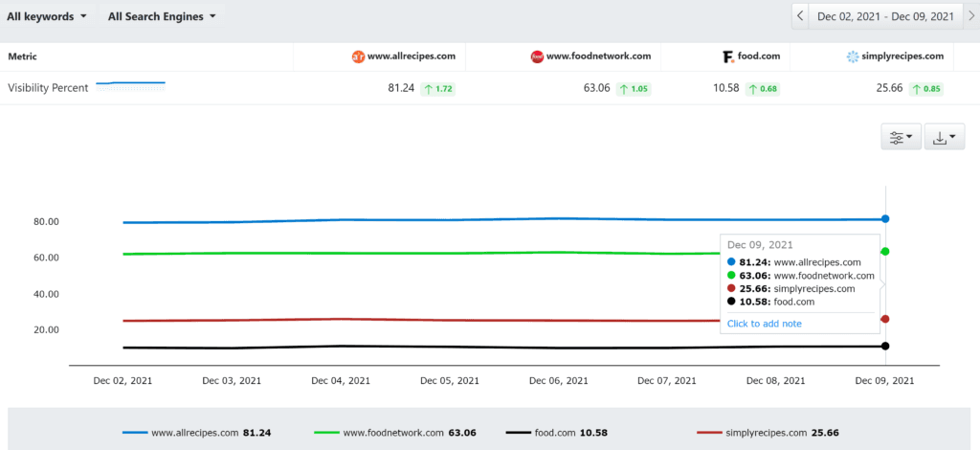Toggle simplyrecipes.com series in legend
This screenshot has width=980, height=450.
pos(768,432)
